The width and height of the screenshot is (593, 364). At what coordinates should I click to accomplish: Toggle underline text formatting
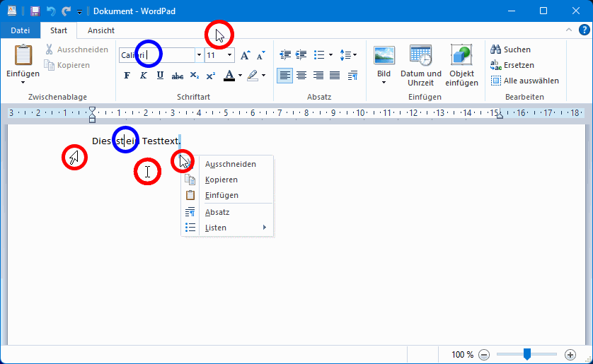[x=160, y=76]
